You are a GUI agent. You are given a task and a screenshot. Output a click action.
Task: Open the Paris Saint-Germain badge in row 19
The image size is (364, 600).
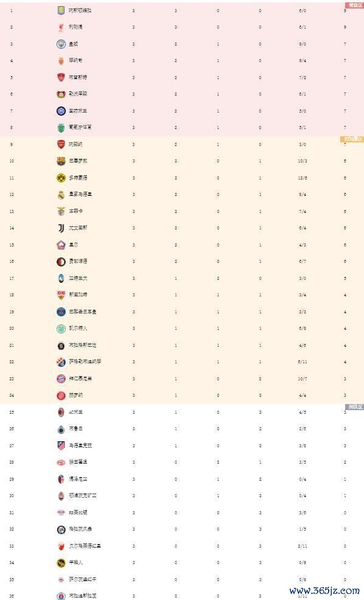[61, 312]
